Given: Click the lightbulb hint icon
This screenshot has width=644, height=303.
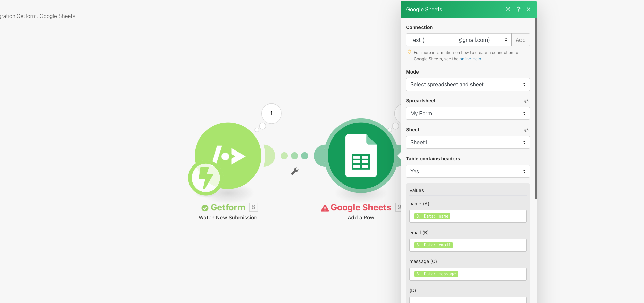Looking at the screenshot, I should [409, 52].
